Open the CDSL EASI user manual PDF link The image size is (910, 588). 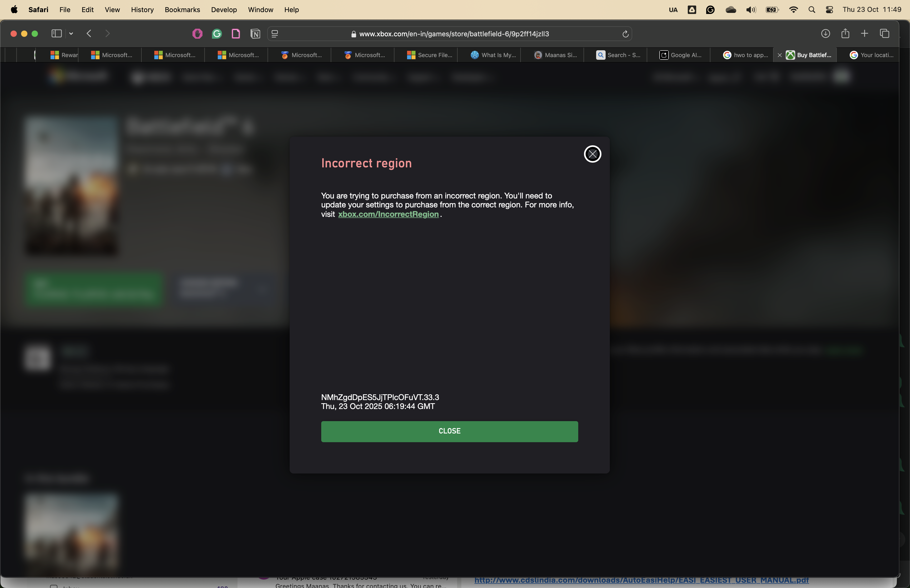[x=641, y=580]
